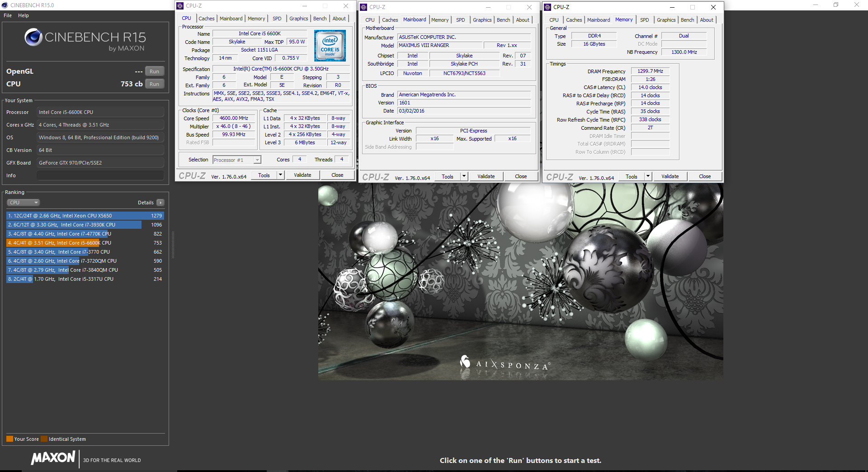Select ranking row Intel Core i7-3840QM
Image resolution: width=868 pixels, height=472 pixels.
coord(85,270)
